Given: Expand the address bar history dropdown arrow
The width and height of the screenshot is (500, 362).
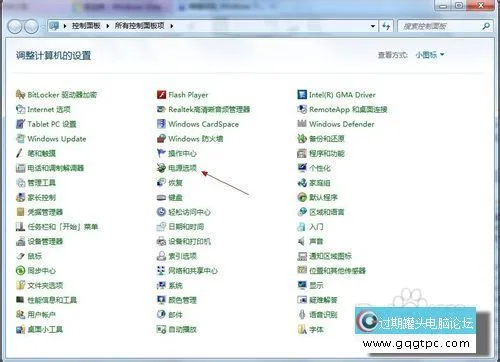Looking at the screenshot, I should click(x=373, y=26).
